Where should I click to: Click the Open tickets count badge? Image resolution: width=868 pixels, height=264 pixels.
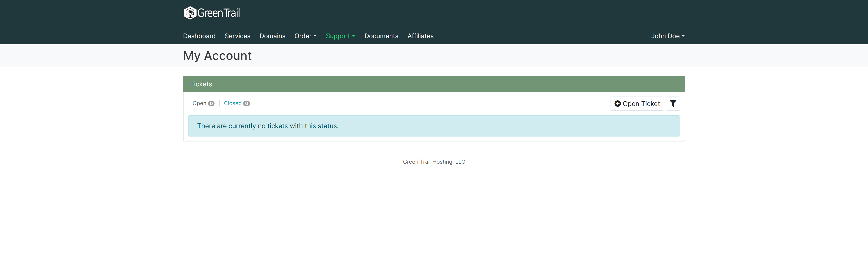(x=211, y=103)
